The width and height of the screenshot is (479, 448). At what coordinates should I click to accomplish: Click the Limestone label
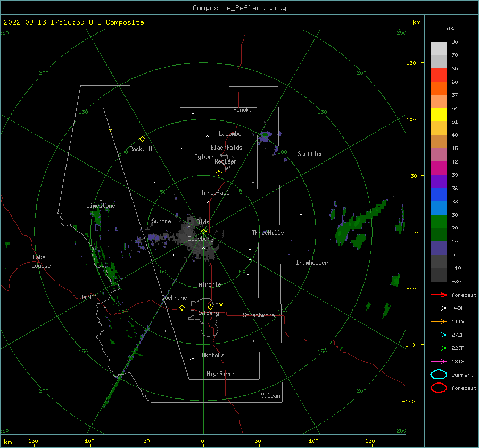[x=101, y=206]
